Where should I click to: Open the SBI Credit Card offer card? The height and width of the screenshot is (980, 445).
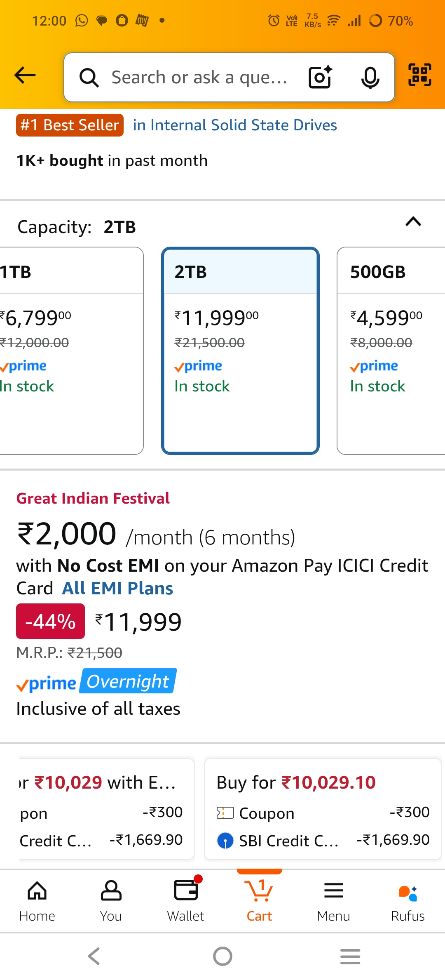323,809
